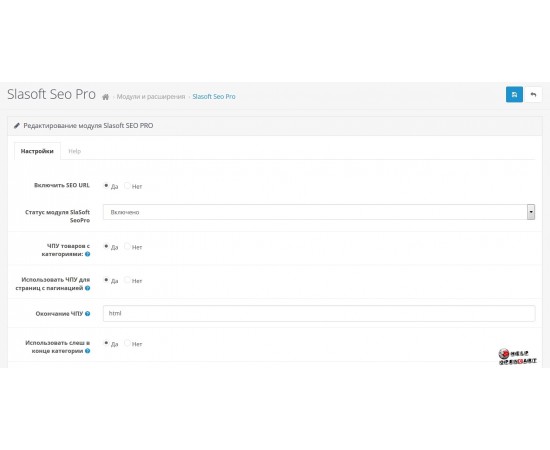This screenshot has height=450, width=550.
Task: Select Нет for ЧПУ для страниц с пагинацией
Action: (x=127, y=280)
